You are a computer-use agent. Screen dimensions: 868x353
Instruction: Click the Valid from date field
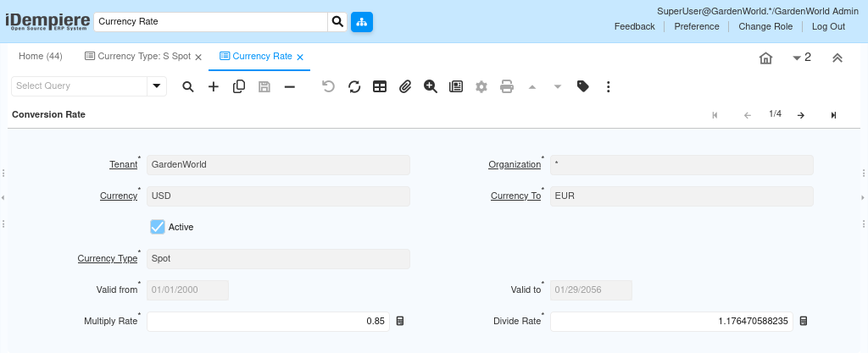click(x=187, y=290)
